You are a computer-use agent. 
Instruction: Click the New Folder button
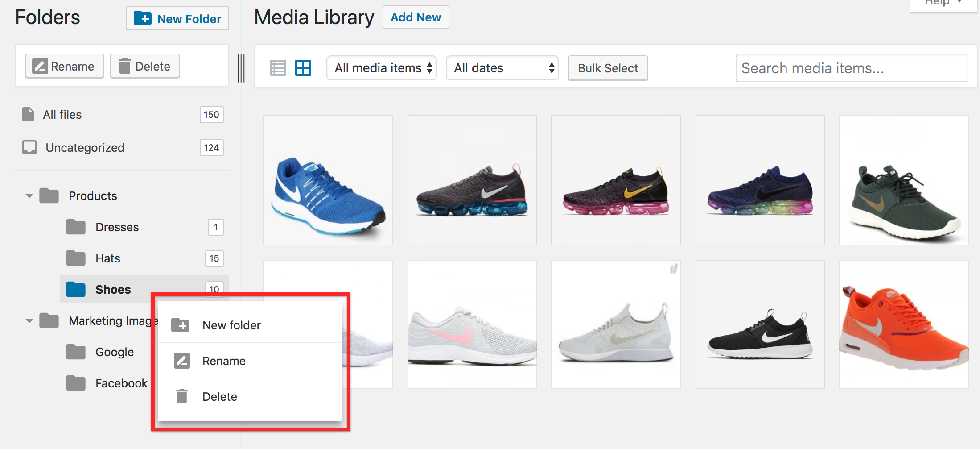coord(177,18)
